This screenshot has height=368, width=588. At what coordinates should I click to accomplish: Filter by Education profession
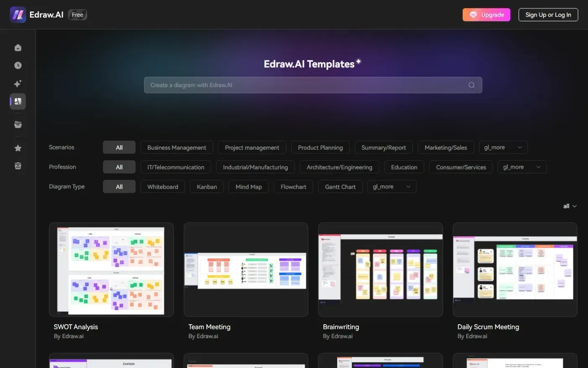(x=404, y=167)
